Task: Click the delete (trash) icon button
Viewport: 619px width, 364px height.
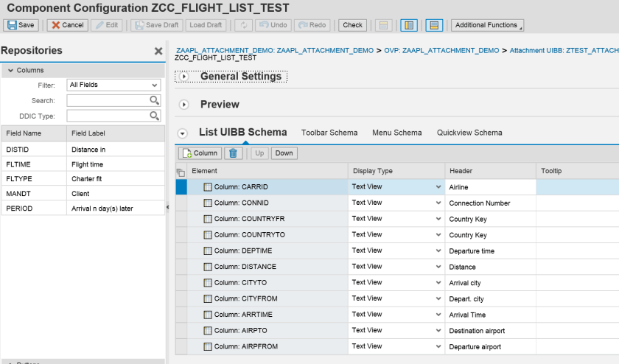Action: (x=233, y=153)
